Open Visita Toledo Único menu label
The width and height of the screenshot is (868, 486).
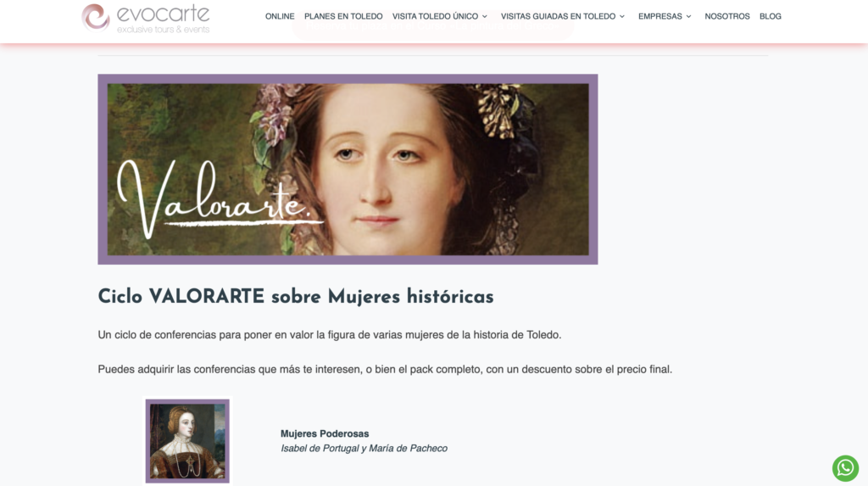435,17
